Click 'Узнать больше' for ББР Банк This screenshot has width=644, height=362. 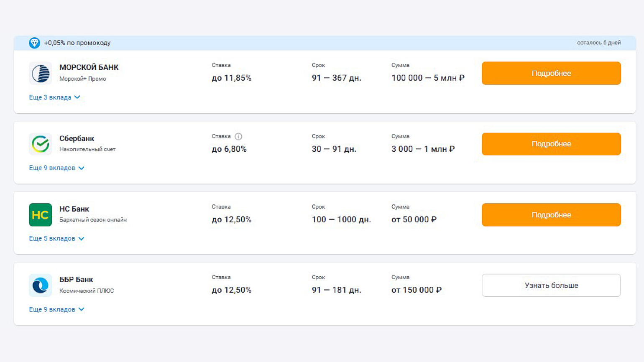coord(551,286)
